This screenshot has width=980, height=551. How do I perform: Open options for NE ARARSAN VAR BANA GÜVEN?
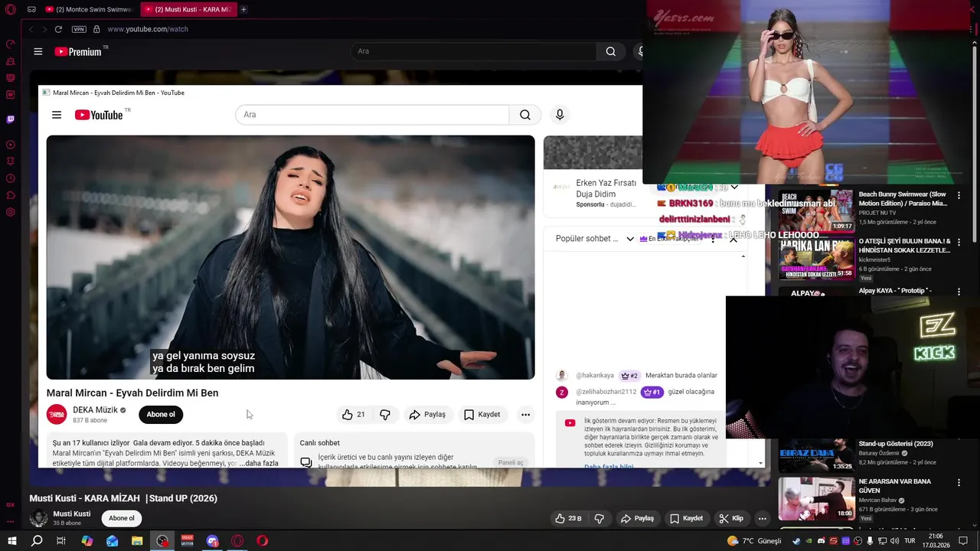tap(959, 483)
